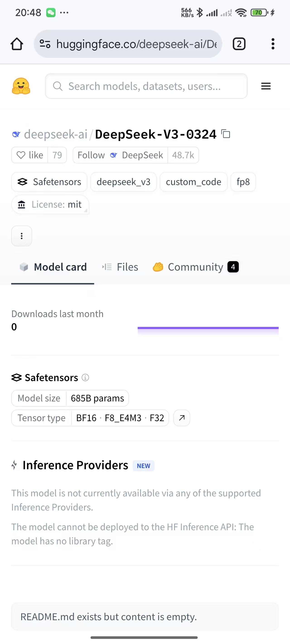Click BF16 · F8_E4M3 · F32 tensor types
The height and width of the screenshot is (644, 290).
tap(120, 418)
